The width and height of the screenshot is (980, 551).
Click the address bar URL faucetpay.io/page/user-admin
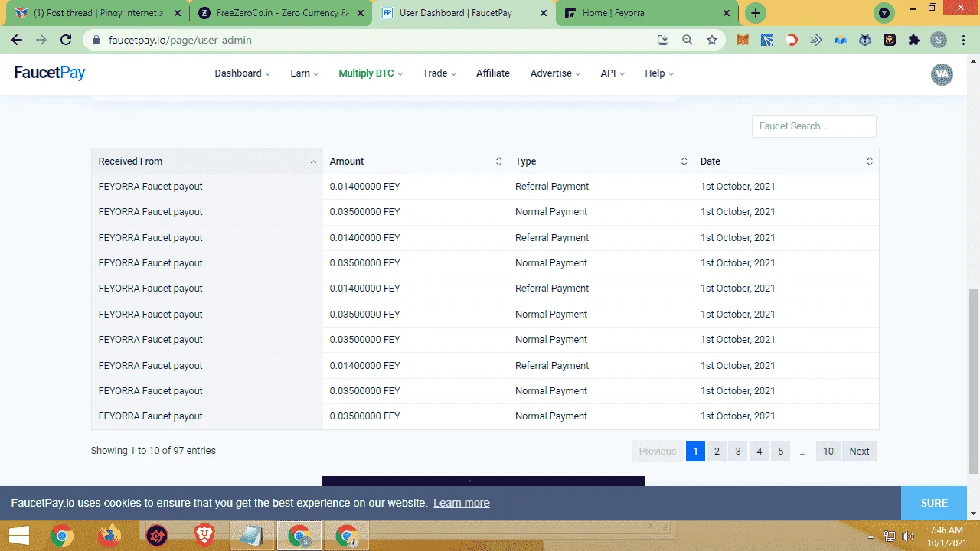pos(181,40)
